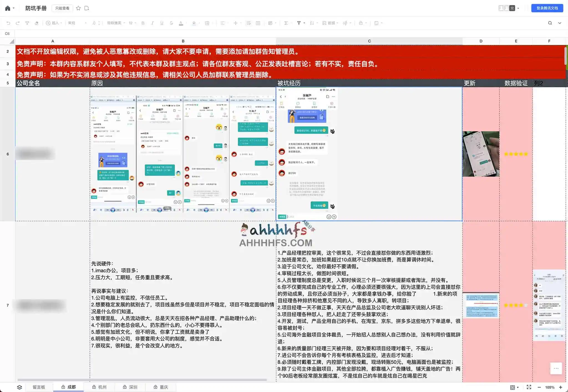This screenshot has width=568, height=392.
Task: Click the Insert (插入) icon
Action: [x=49, y=23]
